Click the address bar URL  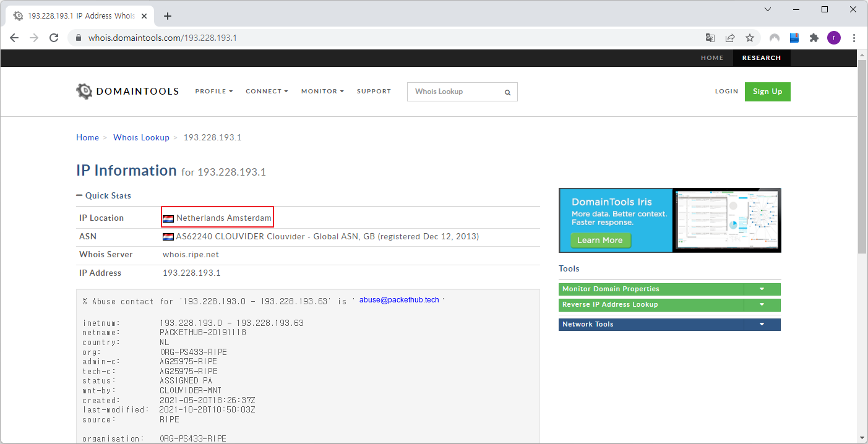[x=163, y=38]
